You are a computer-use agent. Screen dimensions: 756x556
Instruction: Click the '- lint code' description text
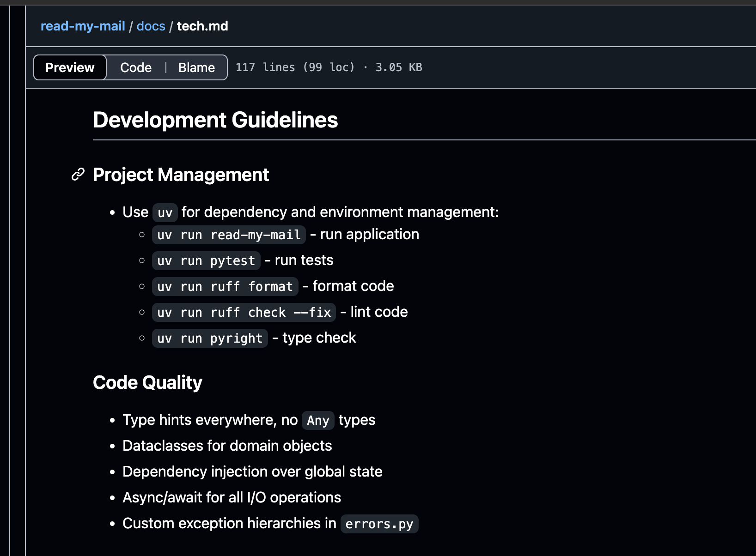coord(374,312)
